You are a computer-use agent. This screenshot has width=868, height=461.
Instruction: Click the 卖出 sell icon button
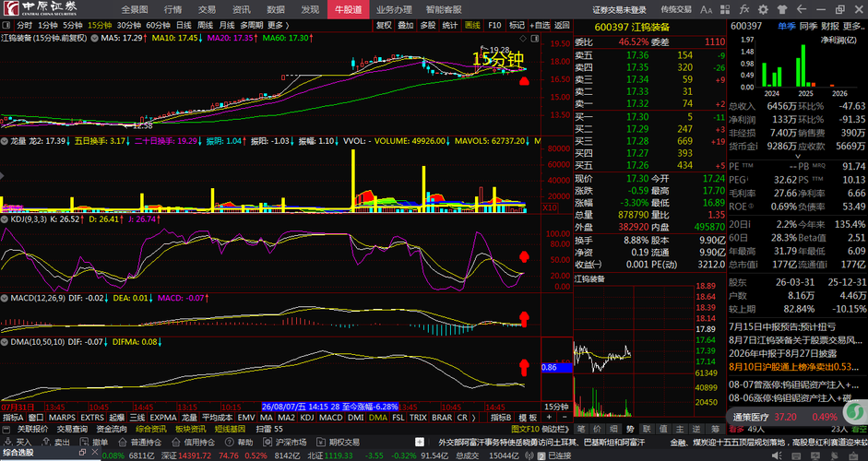point(54,443)
